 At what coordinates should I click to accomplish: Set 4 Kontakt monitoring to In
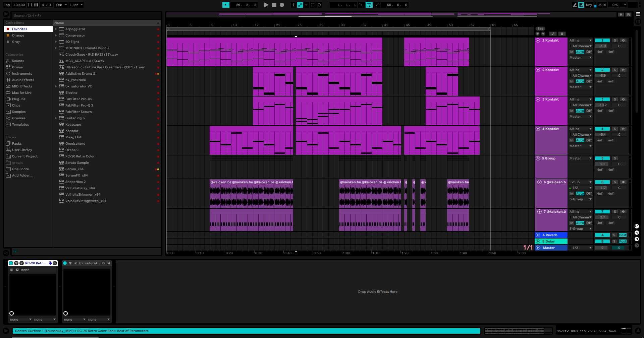[572, 140]
